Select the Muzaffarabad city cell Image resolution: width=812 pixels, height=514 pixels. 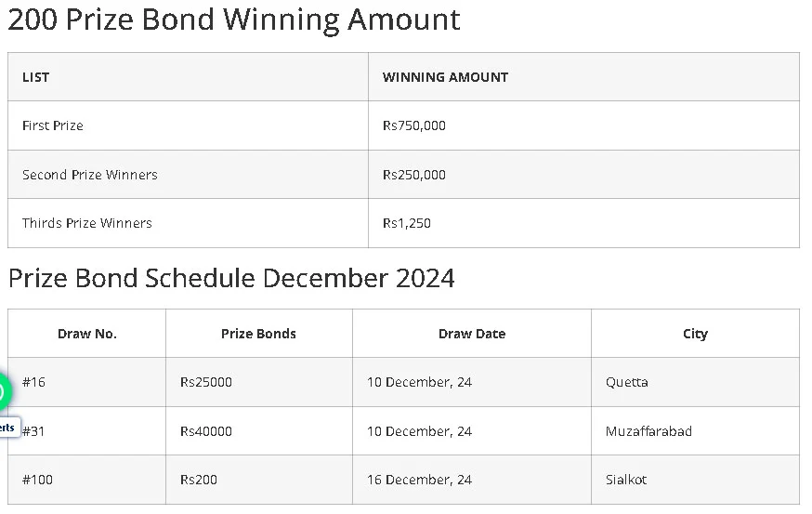click(x=648, y=431)
